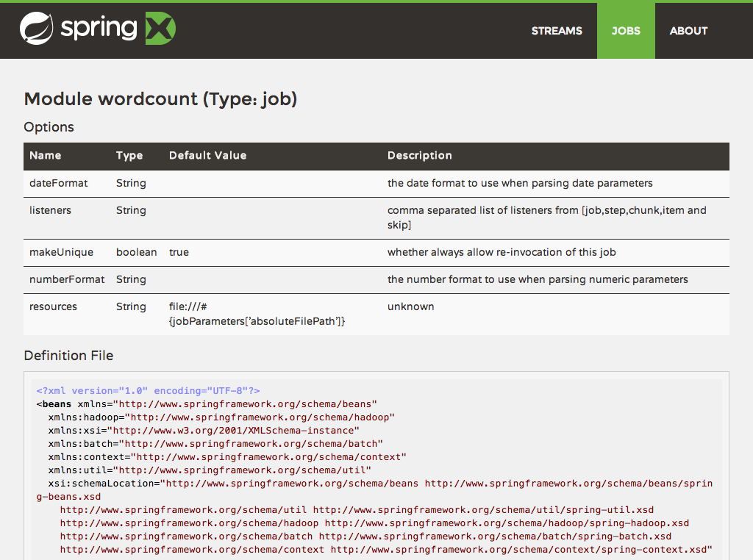Click the Description column header
Screen dimensions: 753x560
pos(419,156)
